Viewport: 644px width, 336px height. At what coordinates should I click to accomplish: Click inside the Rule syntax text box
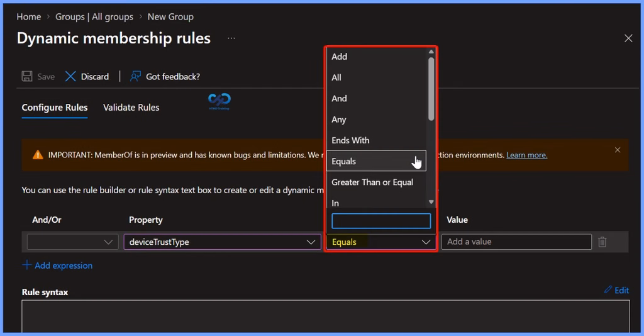point(325,316)
